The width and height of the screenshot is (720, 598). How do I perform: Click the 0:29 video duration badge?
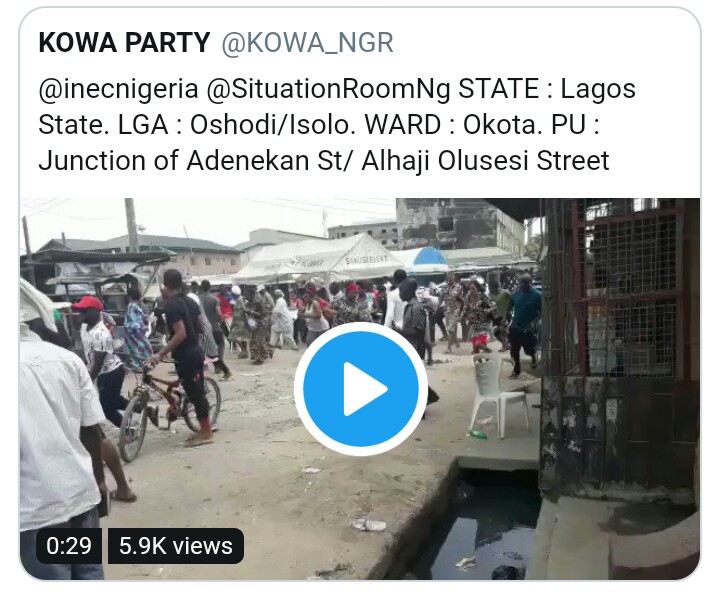tap(68, 545)
